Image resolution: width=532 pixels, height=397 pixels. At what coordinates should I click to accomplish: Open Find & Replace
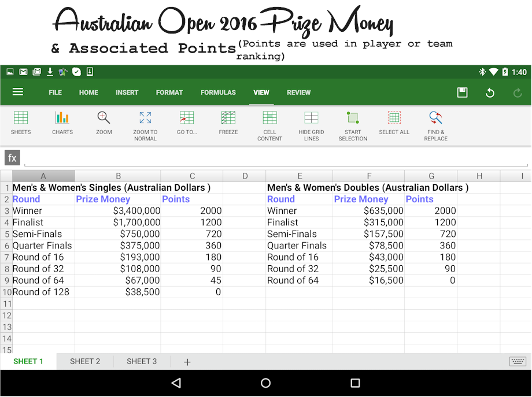(x=435, y=126)
